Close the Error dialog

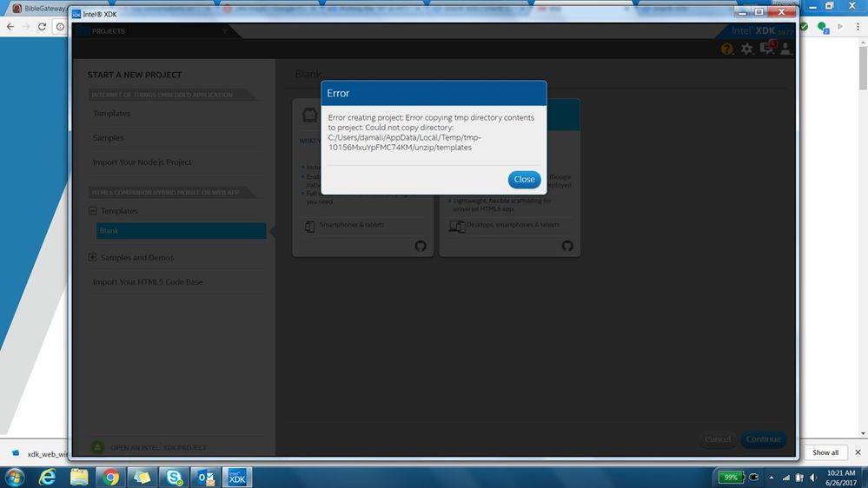tap(524, 180)
